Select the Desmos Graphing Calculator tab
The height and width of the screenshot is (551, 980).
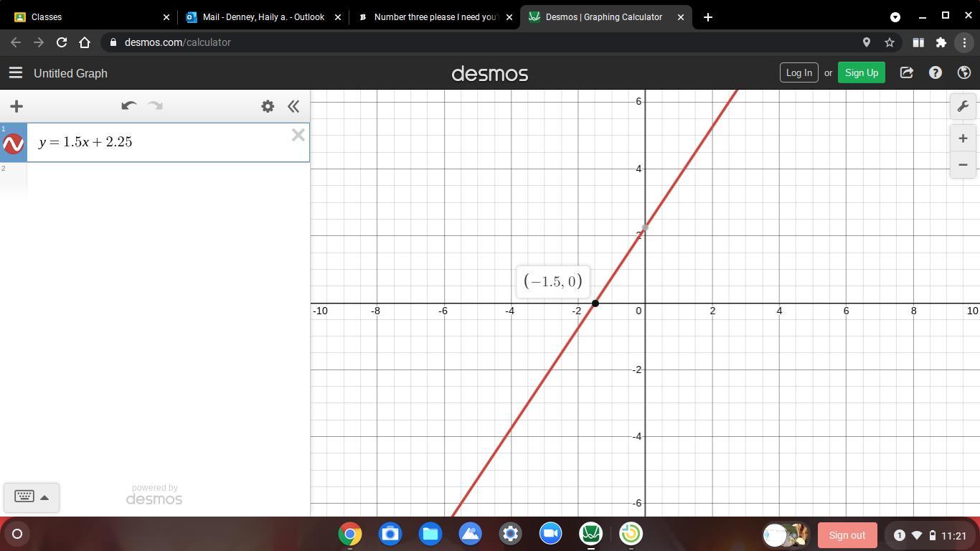click(606, 17)
